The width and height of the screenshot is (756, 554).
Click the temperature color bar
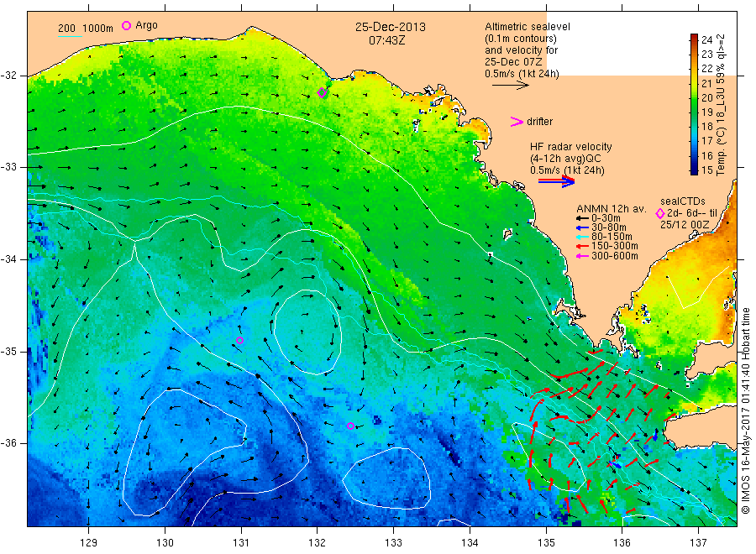coord(694,104)
